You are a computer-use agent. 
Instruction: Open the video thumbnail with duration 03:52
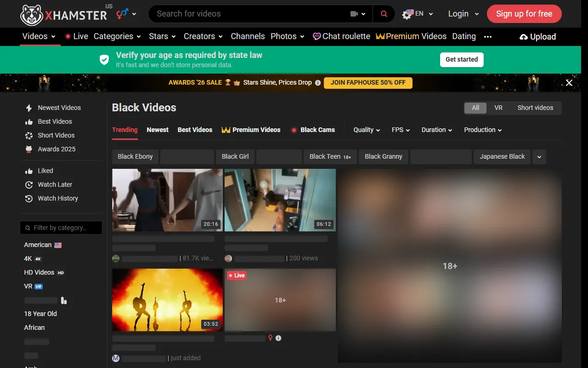167,300
